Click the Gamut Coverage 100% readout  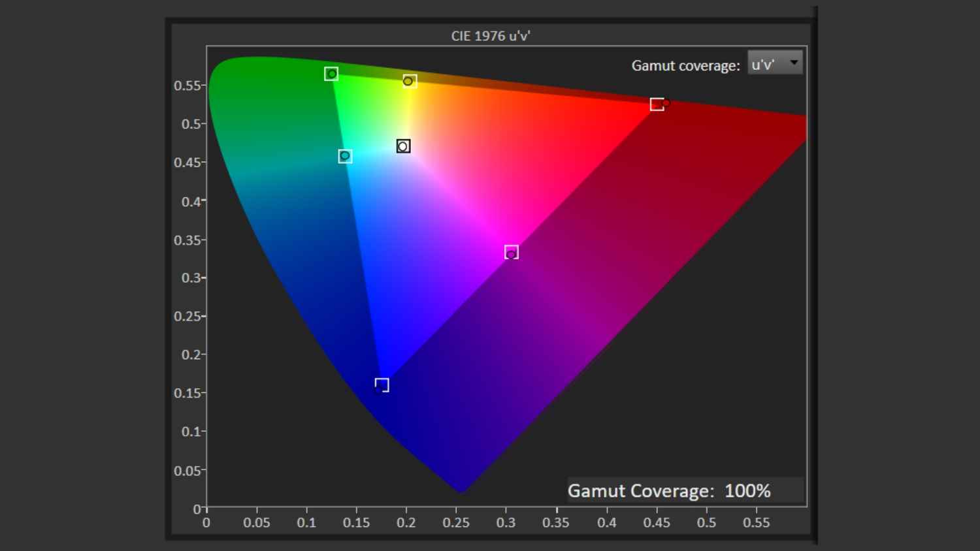coord(669,491)
